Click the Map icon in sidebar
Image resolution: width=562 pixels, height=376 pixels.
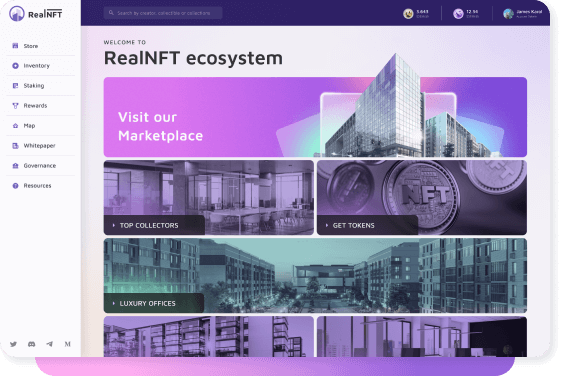[x=15, y=126]
